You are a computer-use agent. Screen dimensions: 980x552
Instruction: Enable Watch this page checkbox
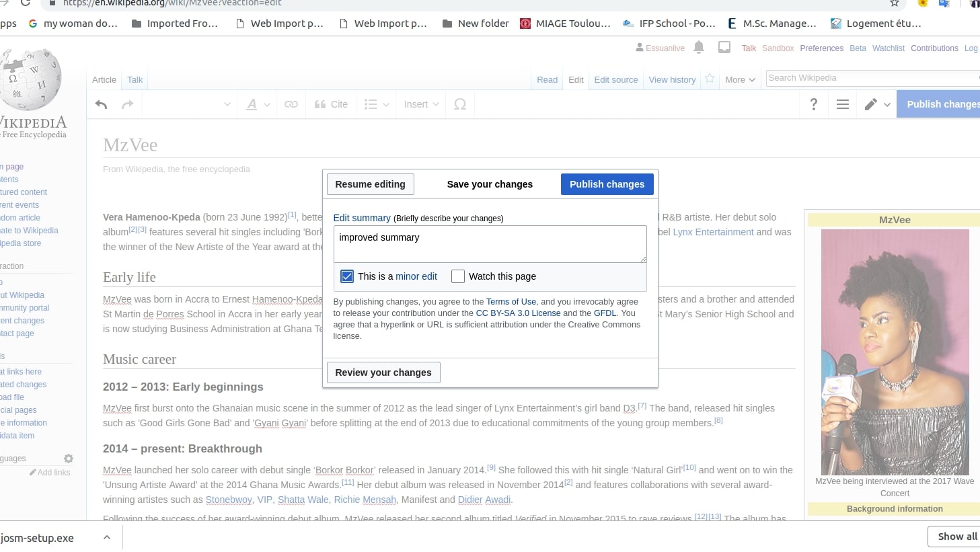458,276
